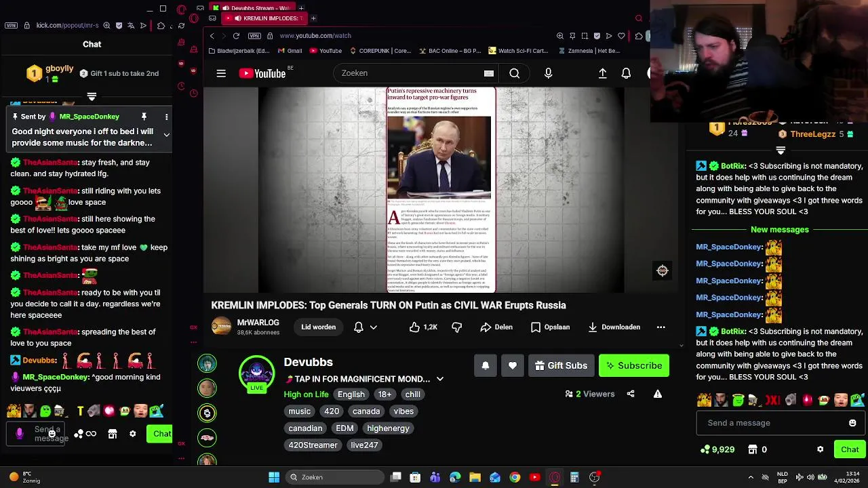
Task: Open Zamnesia bookmark
Action: click(x=589, y=51)
